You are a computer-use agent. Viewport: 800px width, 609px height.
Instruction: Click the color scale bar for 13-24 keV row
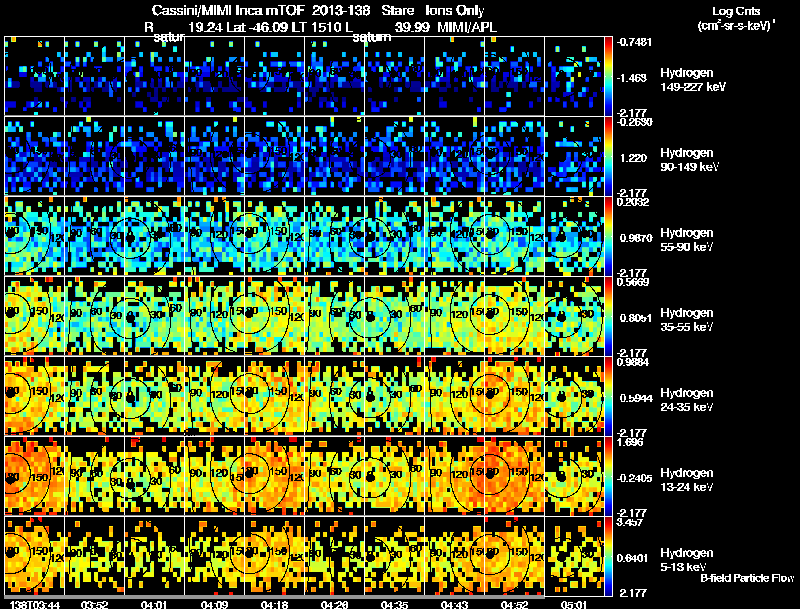(x=608, y=476)
